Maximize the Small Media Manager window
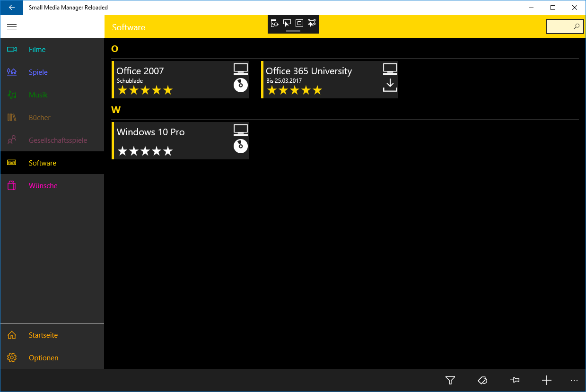Viewport: 586px width, 392px height. tap(553, 8)
